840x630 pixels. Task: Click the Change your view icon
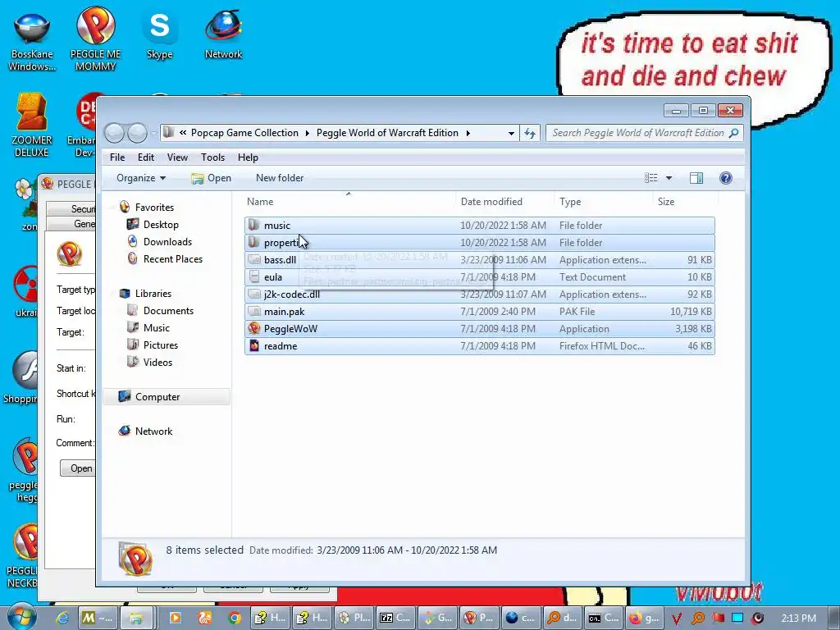tap(651, 178)
